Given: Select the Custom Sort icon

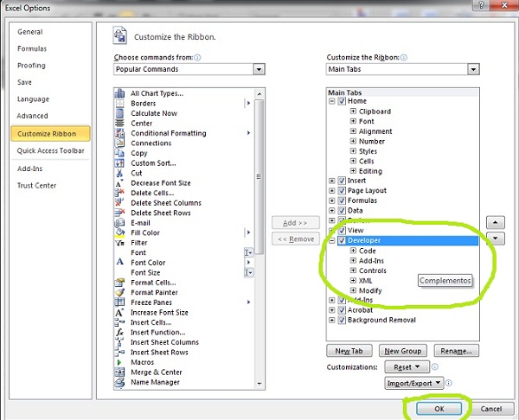Looking at the screenshot, I should pyautogui.click(x=119, y=163).
